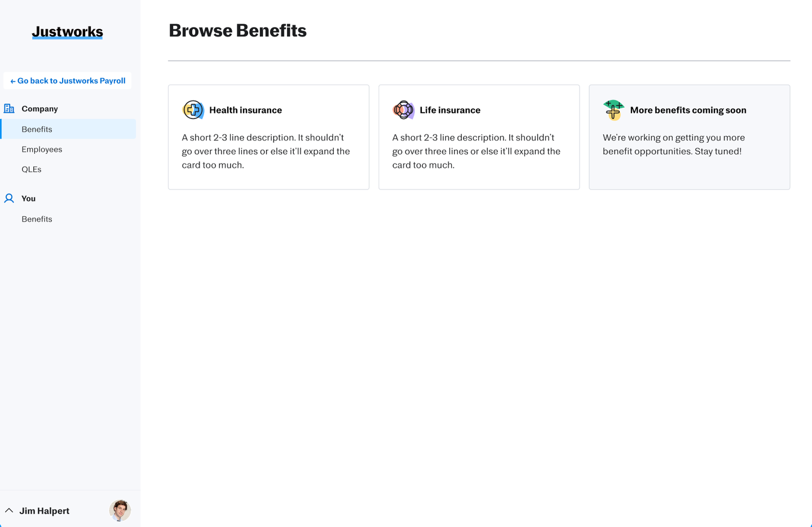The width and height of the screenshot is (812, 527).
Task: Click Jim Halpert's profile avatar
Action: click(120, 510)
